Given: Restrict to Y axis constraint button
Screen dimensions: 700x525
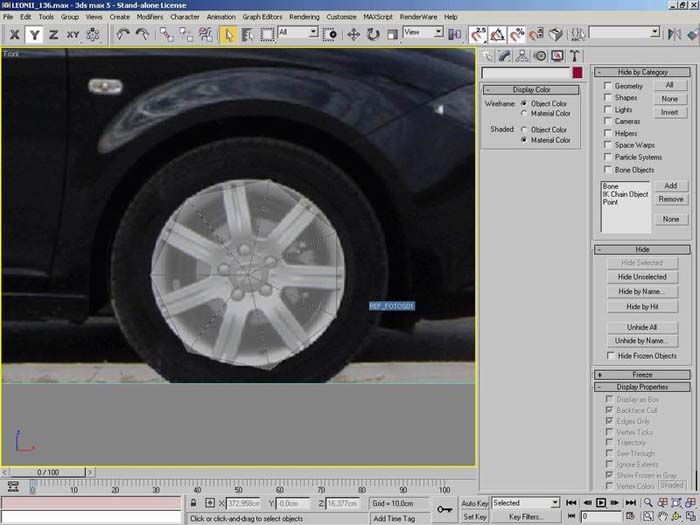Looking at the screenshot, I should click(34, 34).
